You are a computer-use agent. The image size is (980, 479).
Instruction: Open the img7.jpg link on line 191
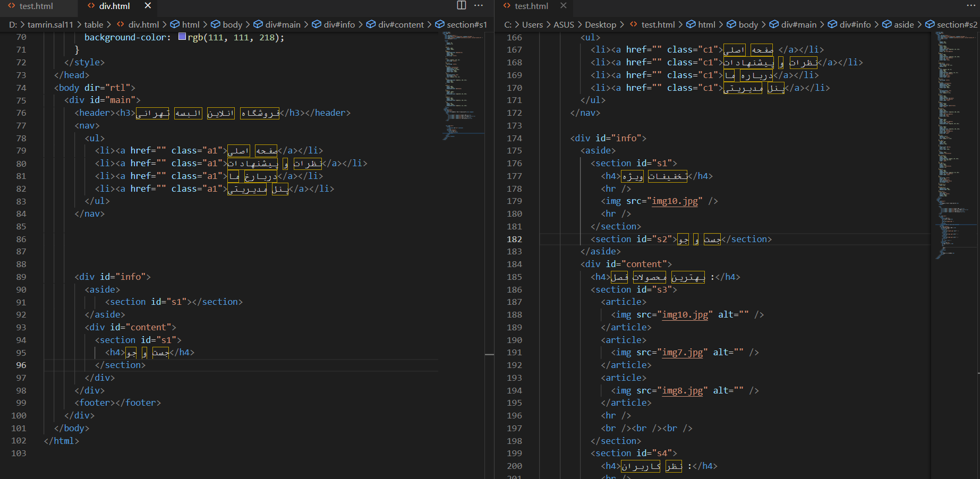[x=683, y=353]
